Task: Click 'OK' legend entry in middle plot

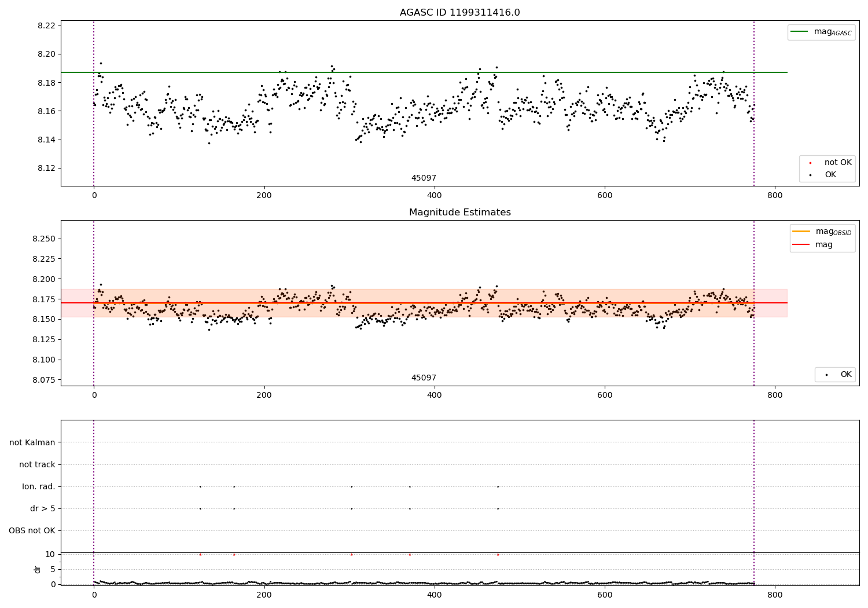Action: tap(838, 375)
